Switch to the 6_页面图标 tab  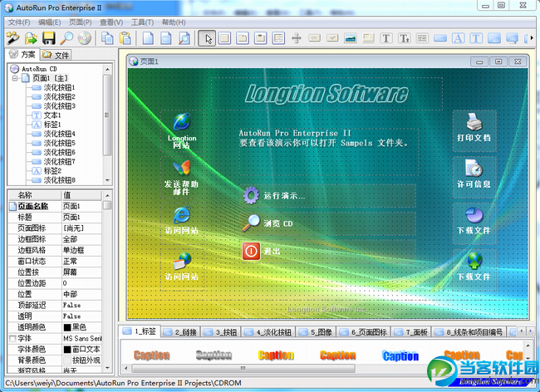pos(363,331)
